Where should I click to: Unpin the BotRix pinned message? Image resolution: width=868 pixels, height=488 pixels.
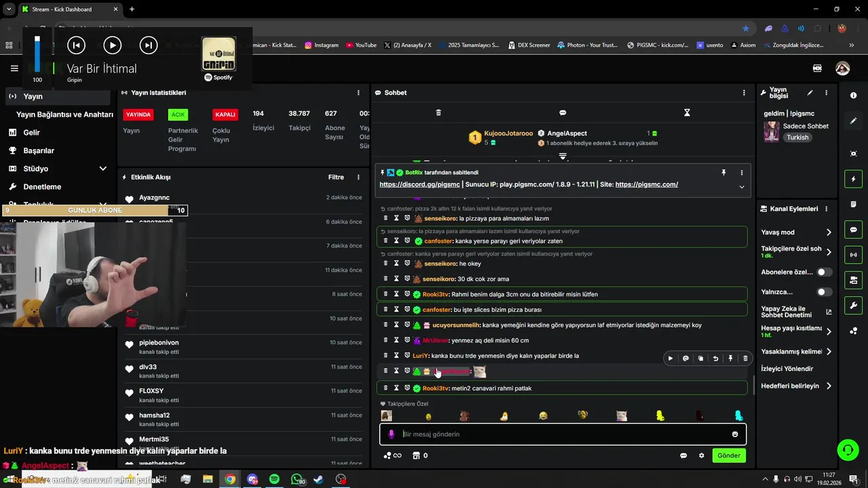[x=724, y=173]
